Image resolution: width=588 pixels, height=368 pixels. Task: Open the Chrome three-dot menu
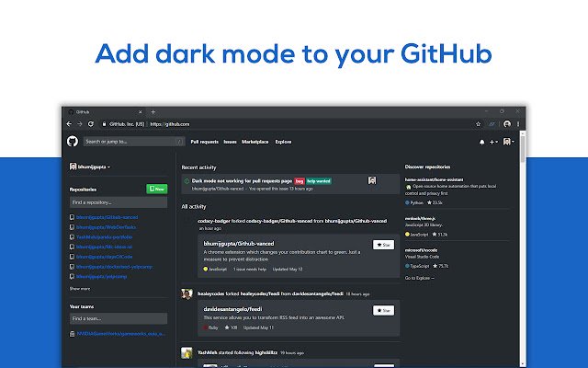(x=518, y=124)
